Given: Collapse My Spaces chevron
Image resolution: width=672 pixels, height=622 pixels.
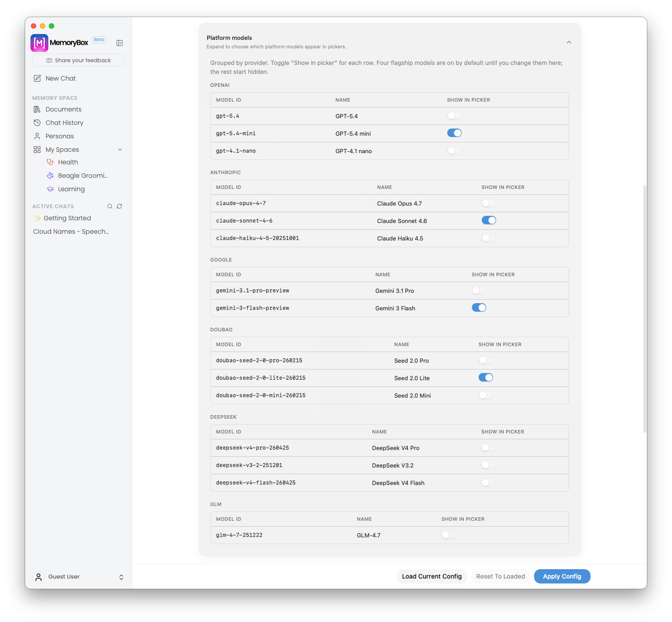Looking at the screenshot, I should [x=120, y=150].
